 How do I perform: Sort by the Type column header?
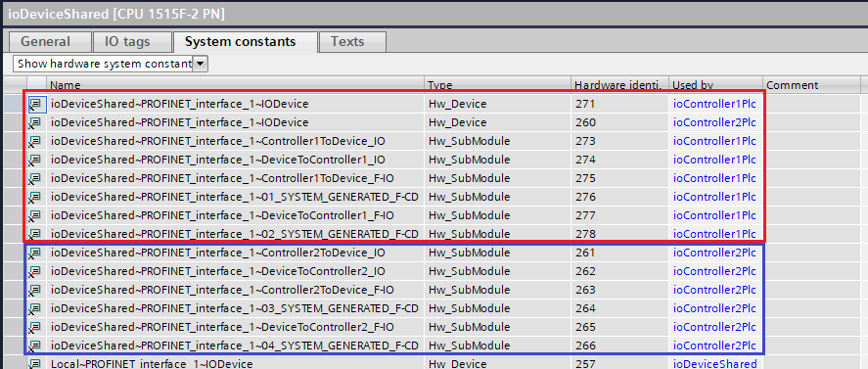click(x=498, y=85)
